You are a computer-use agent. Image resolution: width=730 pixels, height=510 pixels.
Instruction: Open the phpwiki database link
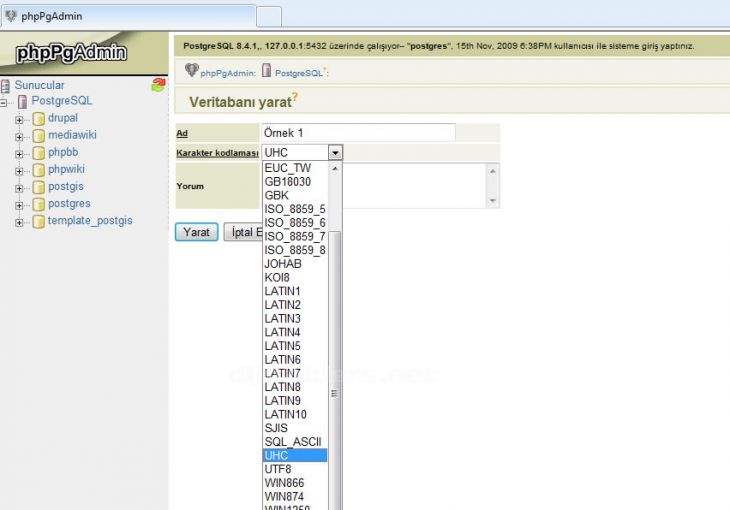67,170
